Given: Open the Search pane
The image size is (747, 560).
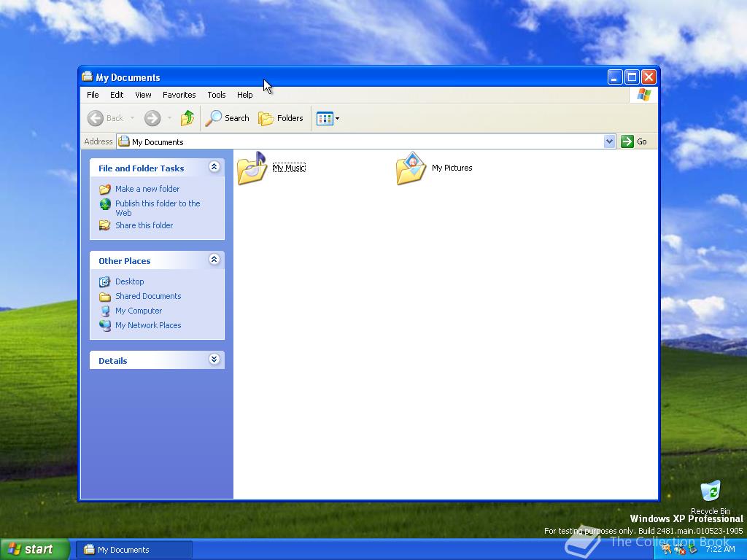Looking at the screenshot, I should coord(228,118).
